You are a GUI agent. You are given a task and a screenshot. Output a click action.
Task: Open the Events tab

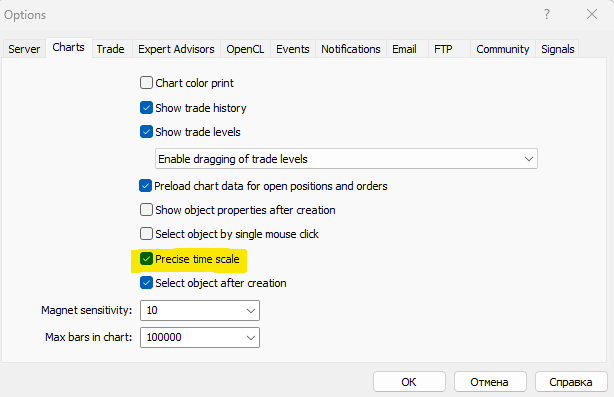point(293,49)
